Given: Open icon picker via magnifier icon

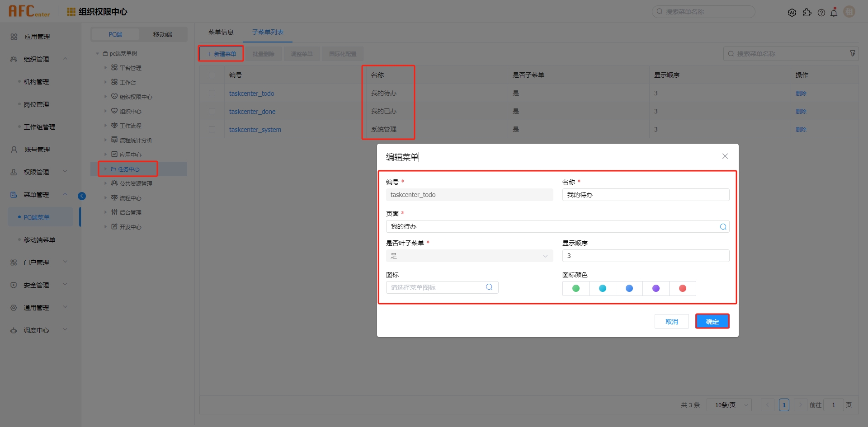Looking at the screenshot, I should tap(489, 287).
